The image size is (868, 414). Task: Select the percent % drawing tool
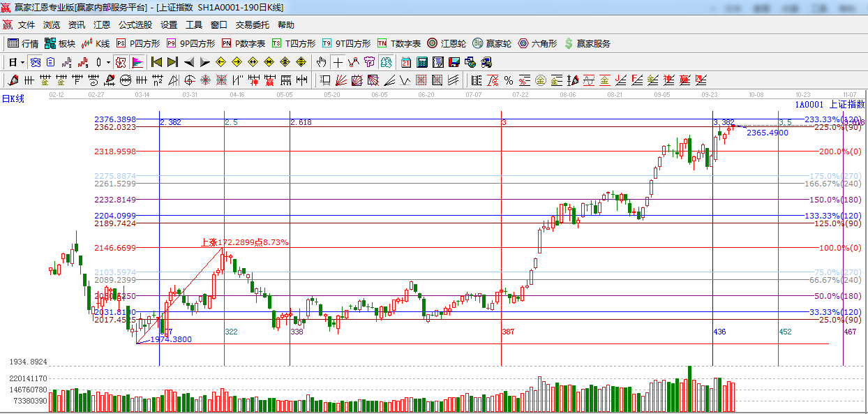(508, 80)
